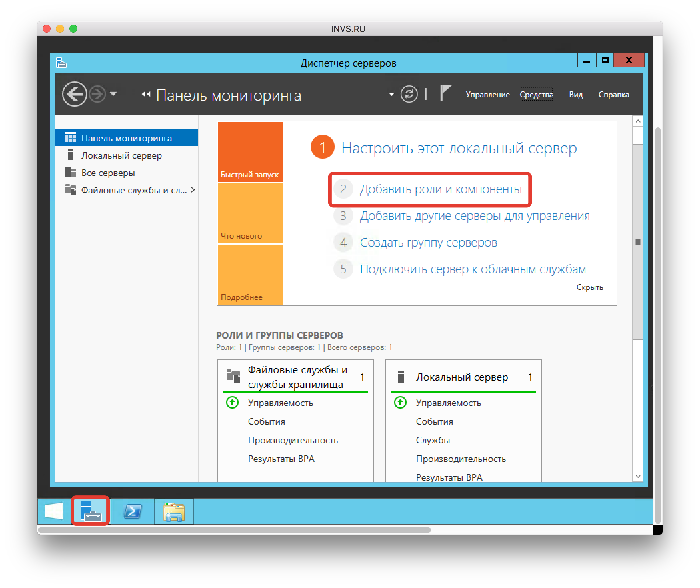700x588 pixels.
Task: Minimize the Диспетчер серверов window
Action: (x=587, y=60)
